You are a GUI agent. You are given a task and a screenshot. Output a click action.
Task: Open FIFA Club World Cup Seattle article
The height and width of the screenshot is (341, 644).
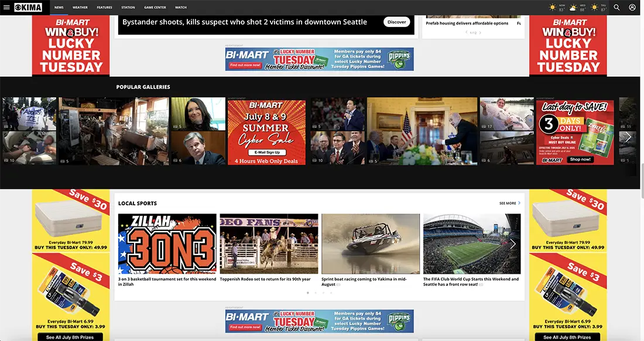point(471,281)
